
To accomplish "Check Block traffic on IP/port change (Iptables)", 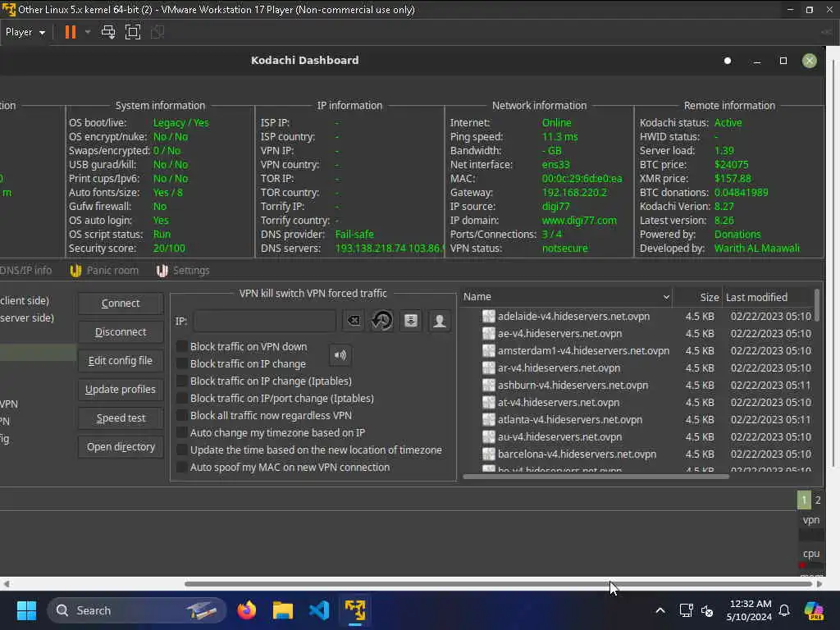I will coord(182,398).
